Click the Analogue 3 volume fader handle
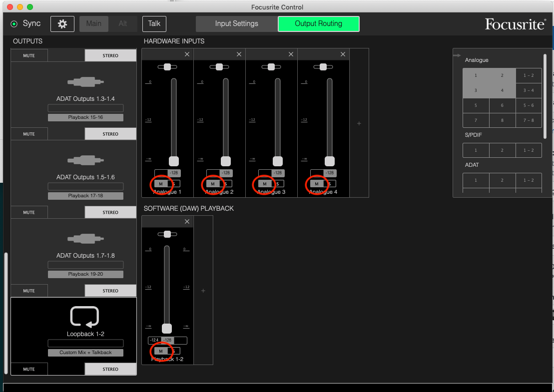 (278, 161)
